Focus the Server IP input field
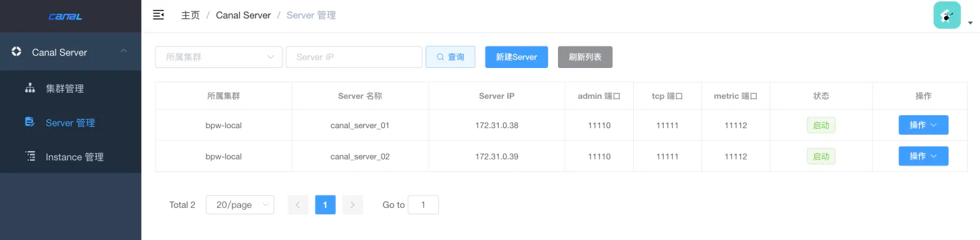This screenshot has width=980, height=240. point(354,57)
